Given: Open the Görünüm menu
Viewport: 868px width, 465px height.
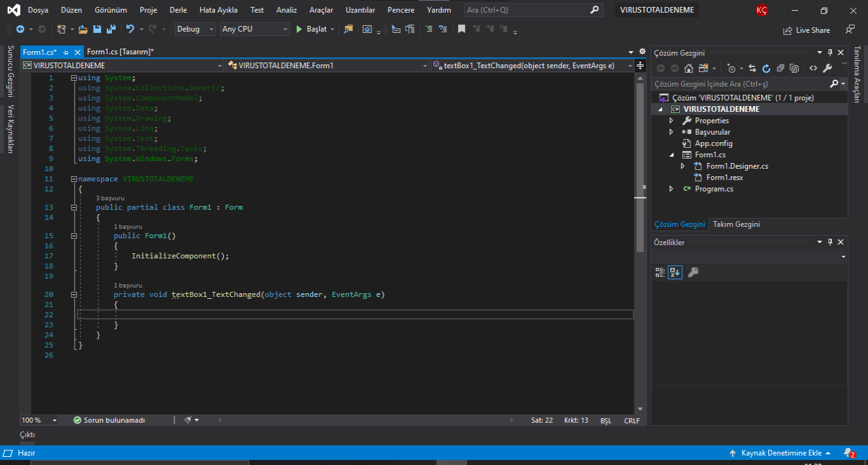Looking at the screenshot, I should click(111, 10).
